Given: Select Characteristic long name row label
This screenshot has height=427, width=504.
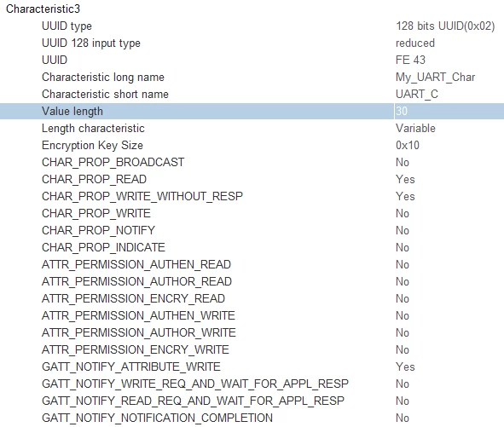Looking at the screenshot, I should pos(103,77).
